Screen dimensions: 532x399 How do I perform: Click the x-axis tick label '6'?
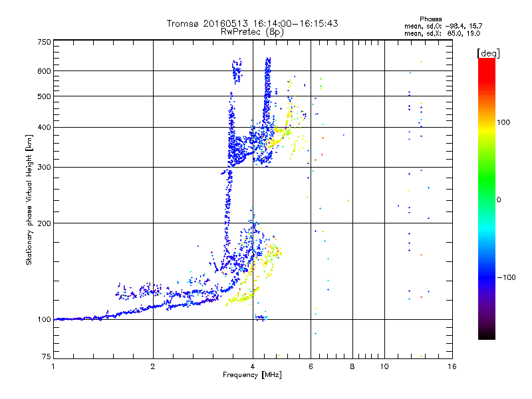(311, 366)
